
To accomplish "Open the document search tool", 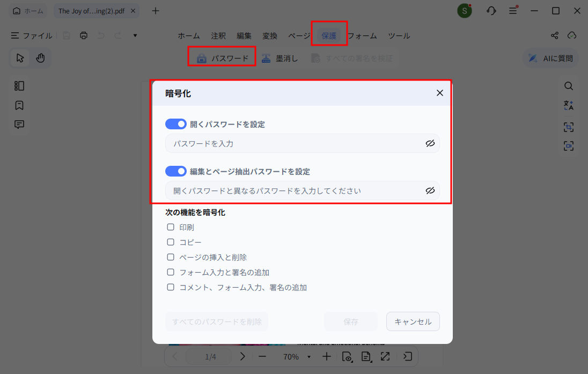I will 568,85.
